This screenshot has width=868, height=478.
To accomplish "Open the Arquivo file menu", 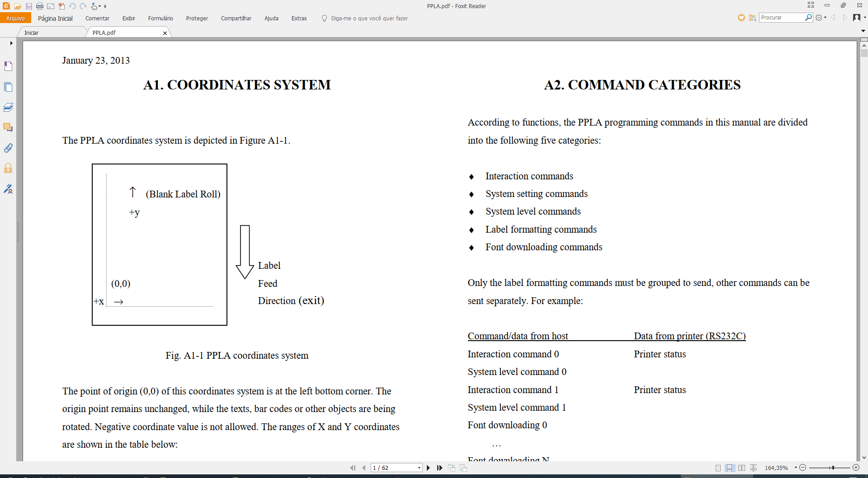I will [15, 18].
